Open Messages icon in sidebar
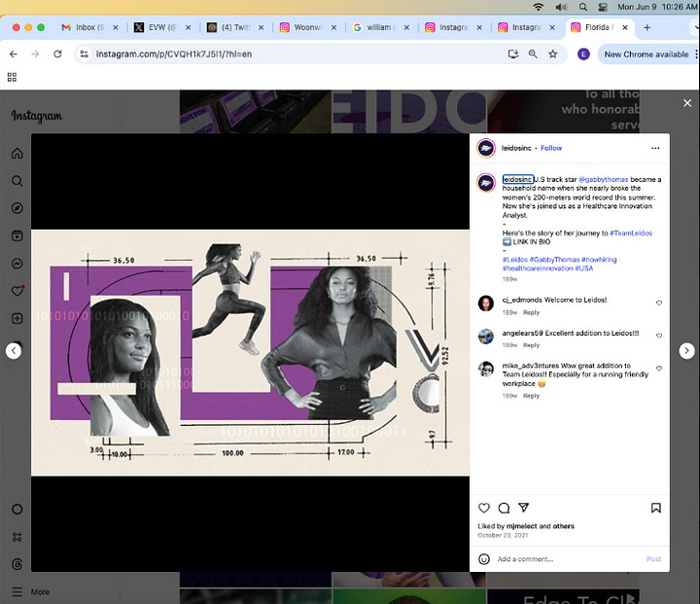This screenshot has height=604, width=700. (x=17, y=264)
